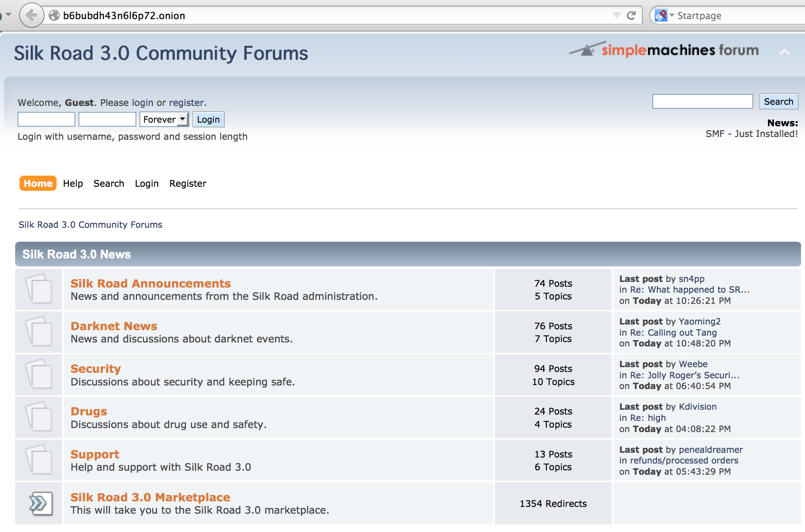Click the globe site identity icon

[x=54, y=16]
